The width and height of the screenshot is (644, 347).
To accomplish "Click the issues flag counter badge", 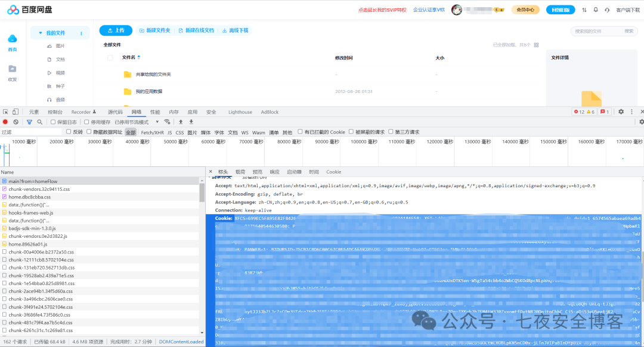I will pos(605,111).
